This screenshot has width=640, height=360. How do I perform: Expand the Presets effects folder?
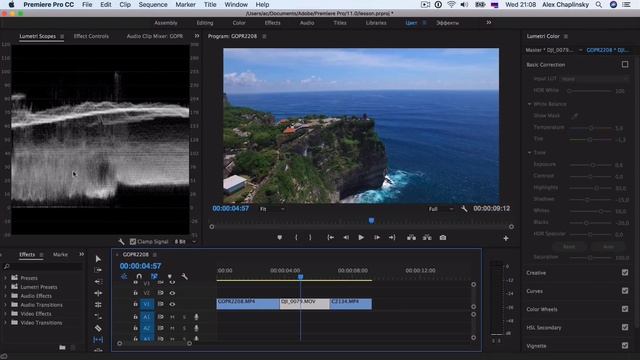coord(5,278)
